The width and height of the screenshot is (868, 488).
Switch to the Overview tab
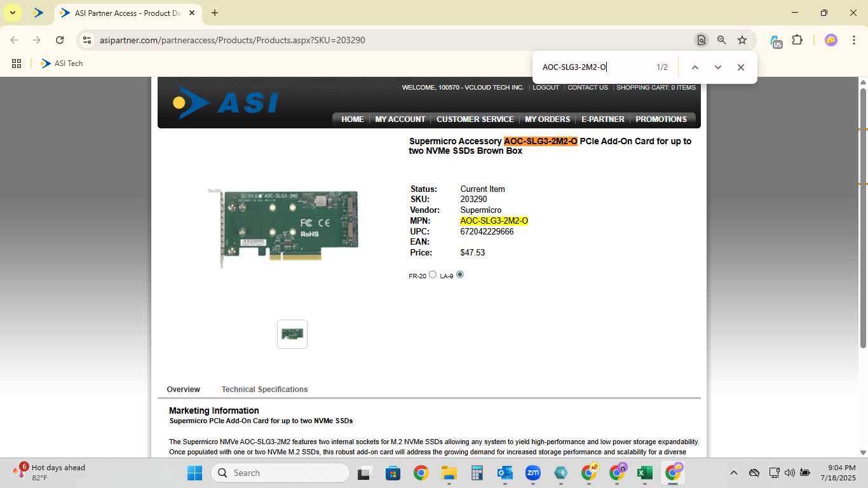(184, 390)
